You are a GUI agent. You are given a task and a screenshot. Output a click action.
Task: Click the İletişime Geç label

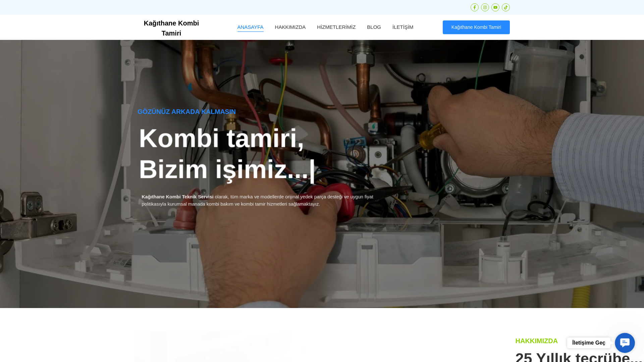(589, 343)
